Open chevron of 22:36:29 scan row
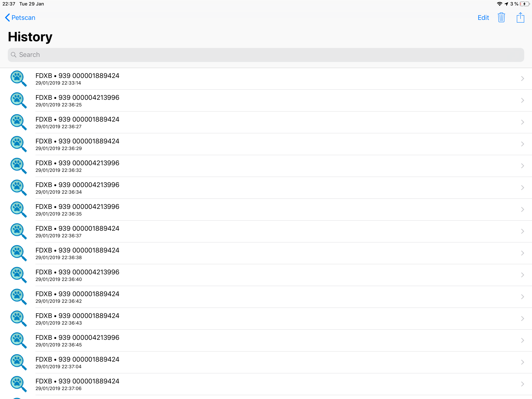 (522, 144)
